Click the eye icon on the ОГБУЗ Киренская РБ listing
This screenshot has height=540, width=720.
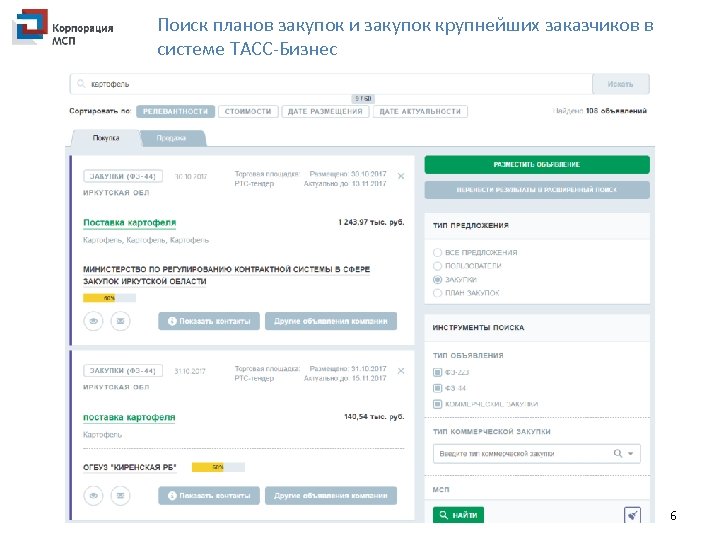point(93,495)
